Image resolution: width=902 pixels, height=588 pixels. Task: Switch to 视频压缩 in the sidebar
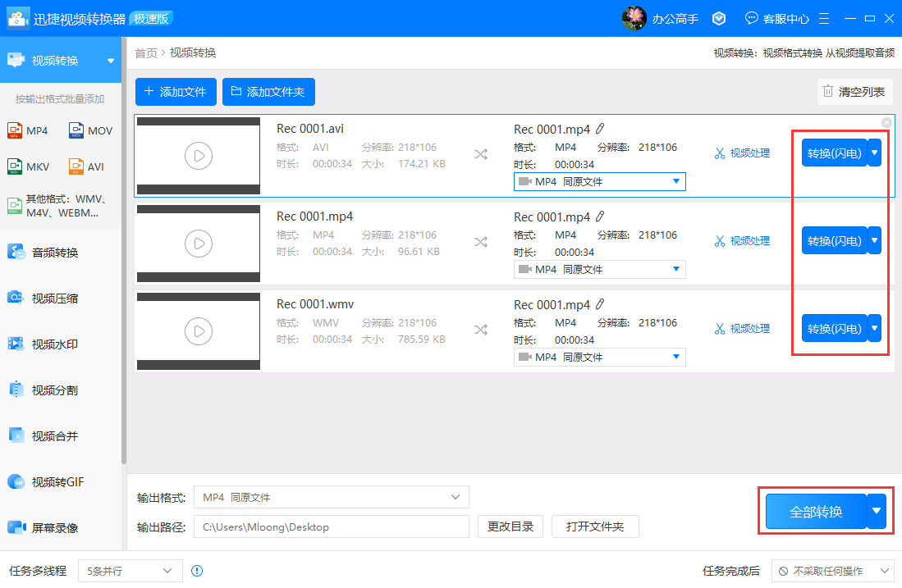[54, 299]
